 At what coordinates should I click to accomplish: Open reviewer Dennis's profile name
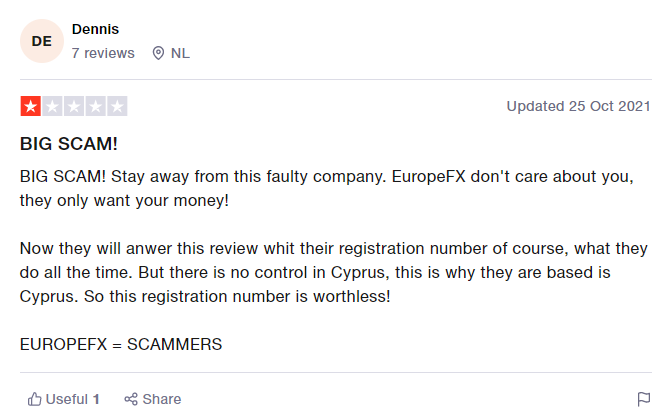(x=95, y=29)
